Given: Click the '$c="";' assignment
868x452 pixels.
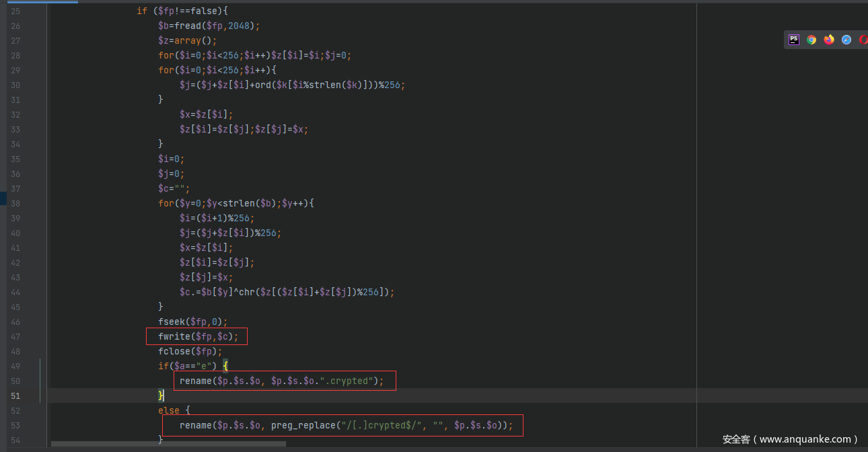Looking at the screenshot, I should pyautogui.click(x=174, y=188).
